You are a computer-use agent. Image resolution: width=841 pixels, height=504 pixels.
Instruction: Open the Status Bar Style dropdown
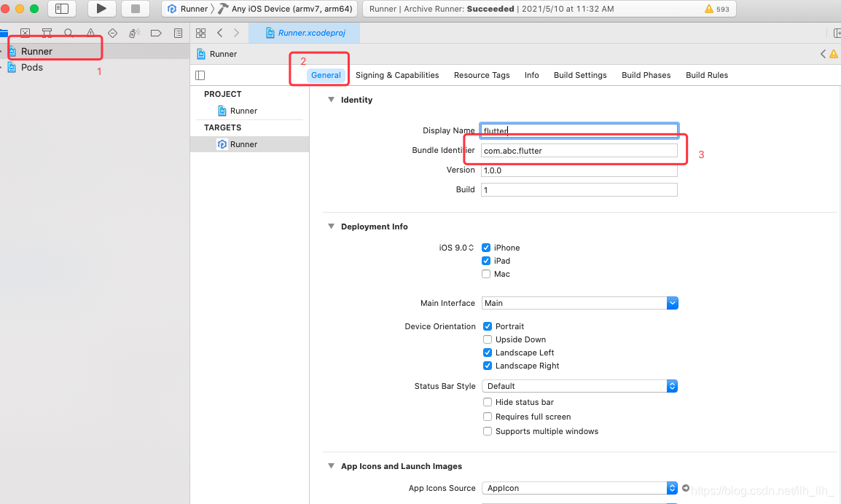point(580,386)
